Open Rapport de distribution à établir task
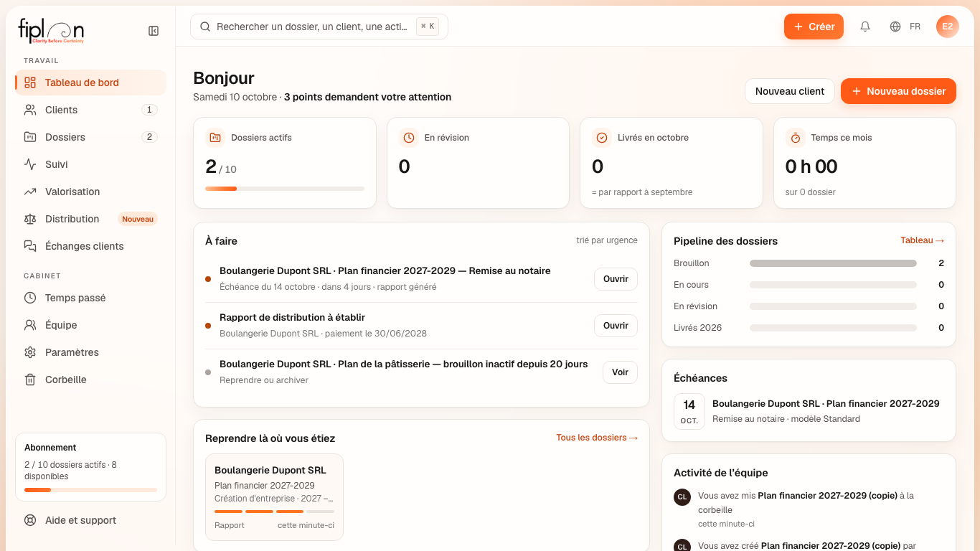This screenshot has width=980, height=551. click(x=616, y=326)
